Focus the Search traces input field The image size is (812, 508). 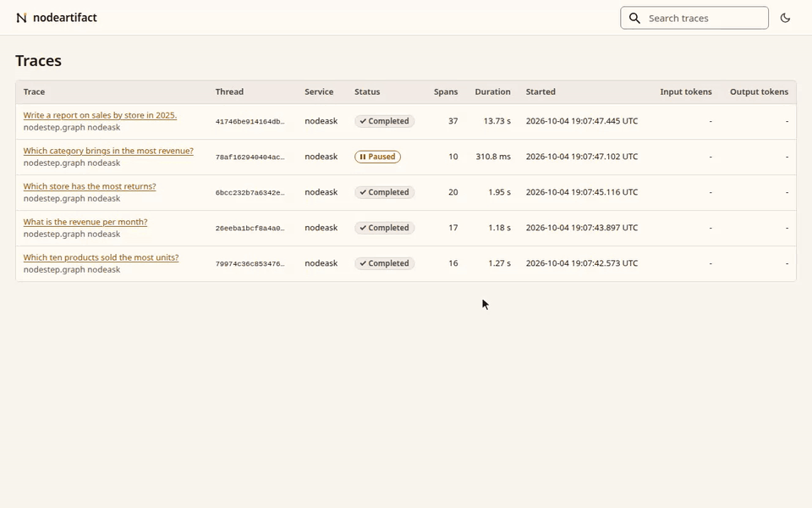pos(694,18)
